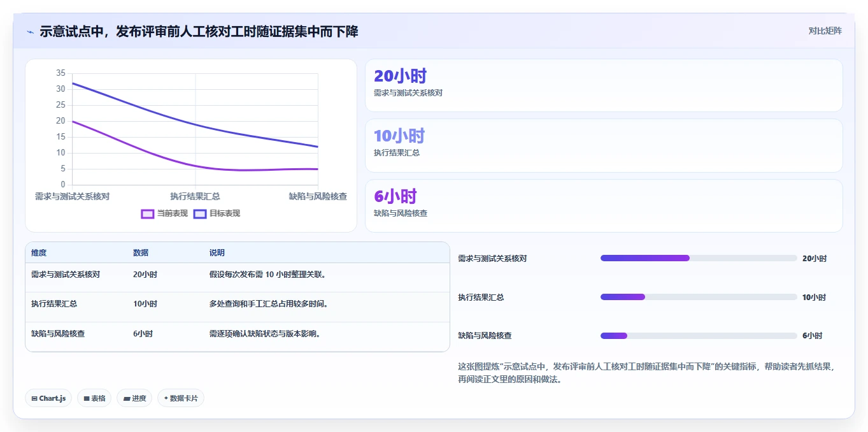Click the 缺陷与风险核查 progress bar
Screen dimensions: 868x432
tap(699, 336)
